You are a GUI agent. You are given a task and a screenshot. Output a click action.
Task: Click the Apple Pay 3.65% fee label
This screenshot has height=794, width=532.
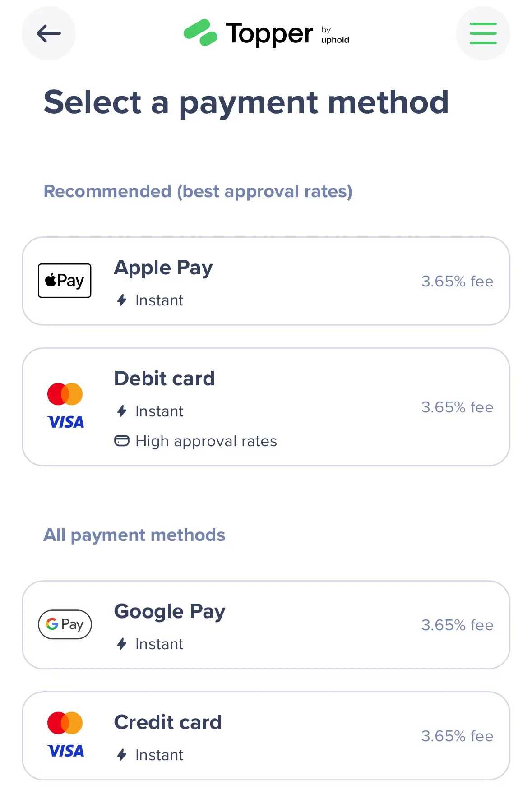point(457,281)
